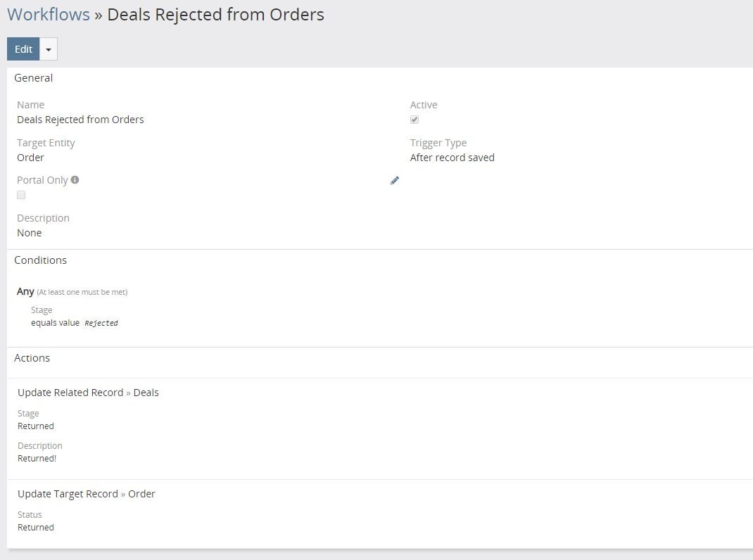
Task: Go to the Workflows breadcrumb link
Action: point(49,14)
